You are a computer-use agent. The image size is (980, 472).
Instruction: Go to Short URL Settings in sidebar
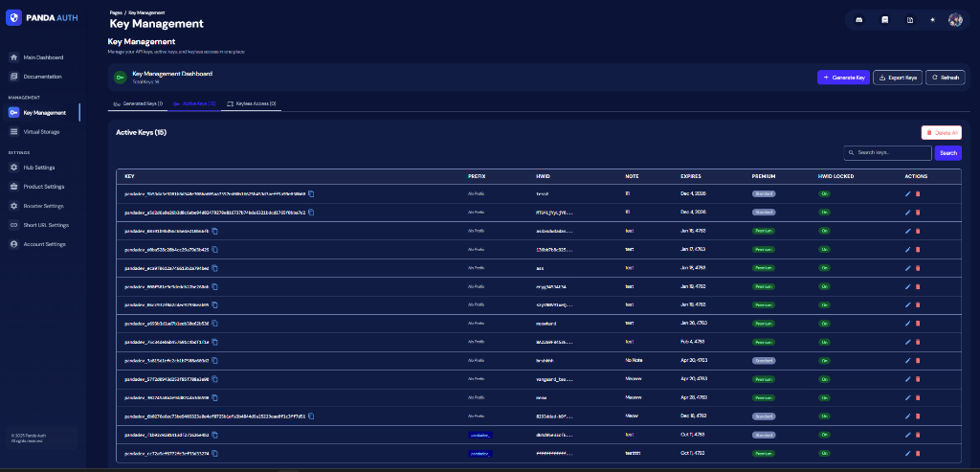coord(45,225)
